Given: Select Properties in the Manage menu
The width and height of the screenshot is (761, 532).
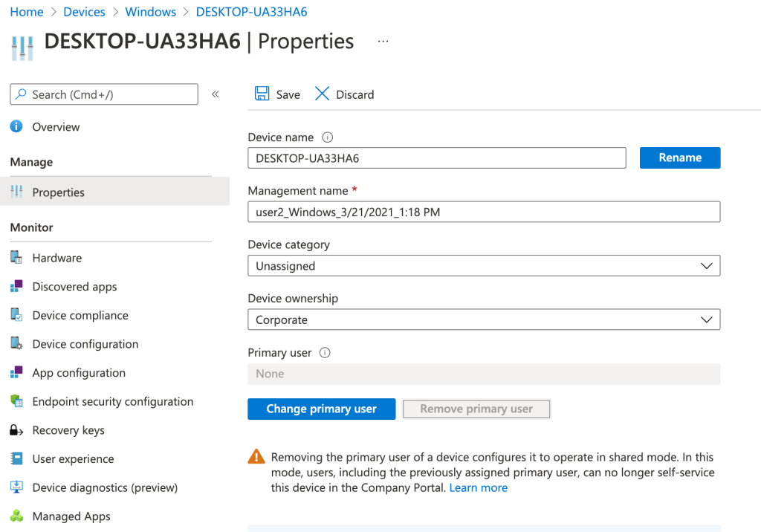Looking at the screenshot, I should click(58, 192).
